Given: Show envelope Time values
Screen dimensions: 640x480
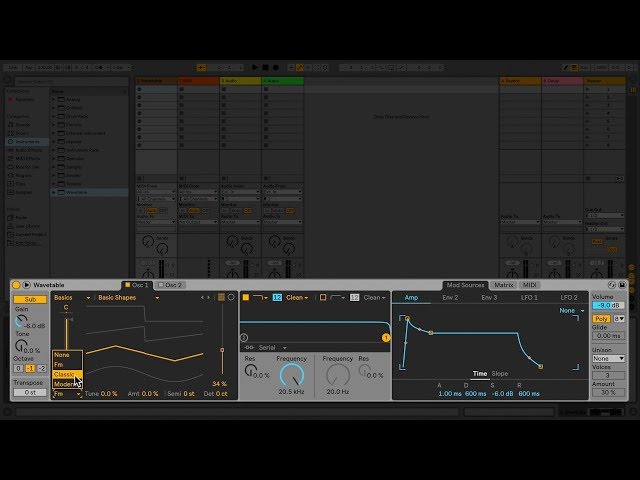Looking at the screenshot, I should click(480, 373).
